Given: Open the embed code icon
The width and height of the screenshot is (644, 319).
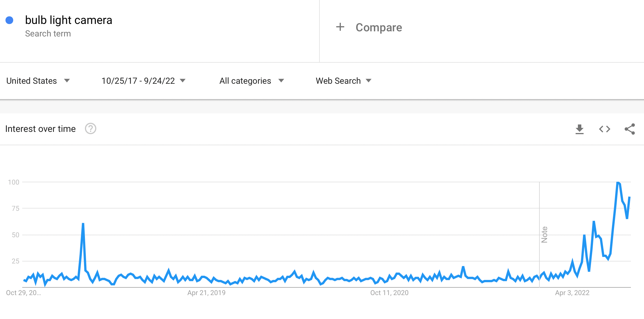Looking at the screenshot, I should pyautogui.click(x=604, y=129).
